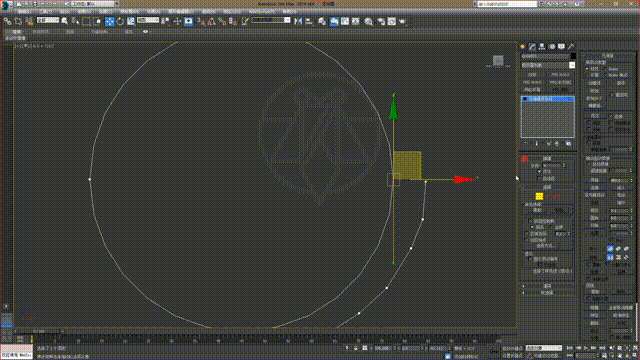Image resolution: width=640 pixels, height=360 pixels.
Task: Select the highlighted modifier stack entry
Action: (548, 99)
